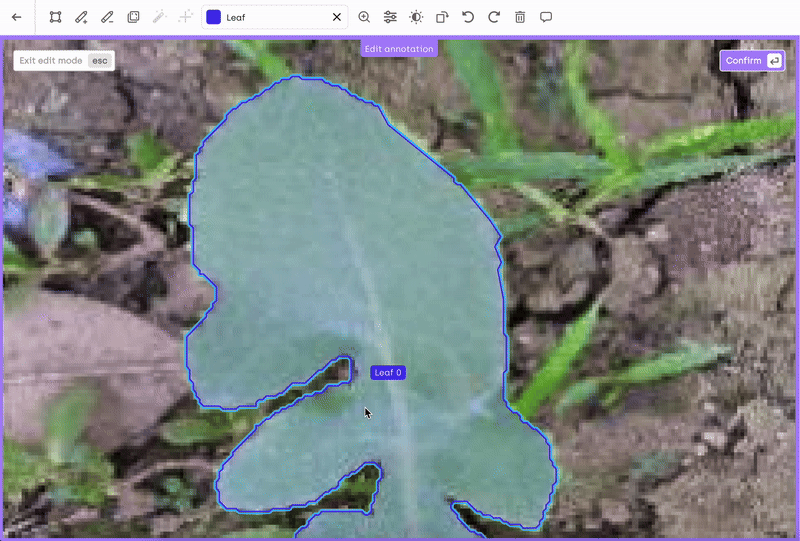This screenshot has height=541, width=800.
Task: Click the rotate shape icon
Action: click(442, 17)
